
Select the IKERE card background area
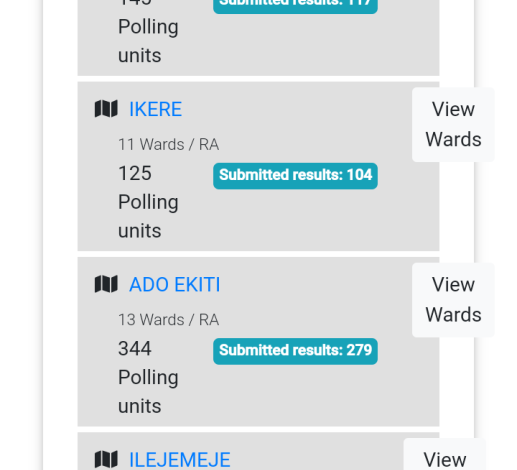coord(258,166)
